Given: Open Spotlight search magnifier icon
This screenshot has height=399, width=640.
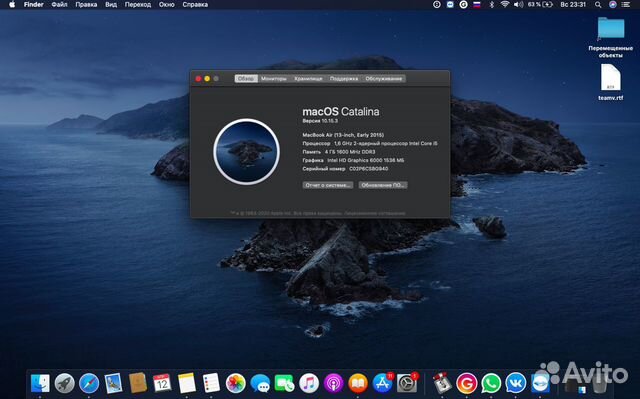Looking at the screenshot, I should [x=598, y=4].
